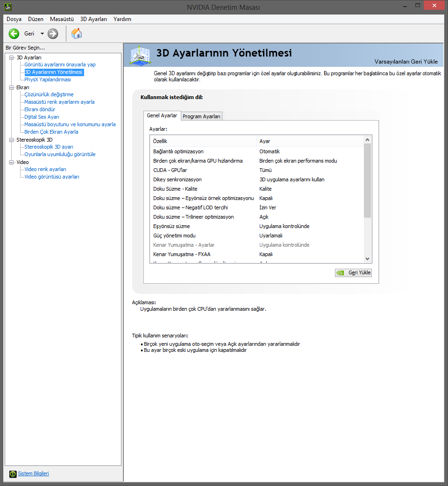The image size is (448, 486).
Task: Select the Güç yönetimi modu row
Action: tap(256, 235)
